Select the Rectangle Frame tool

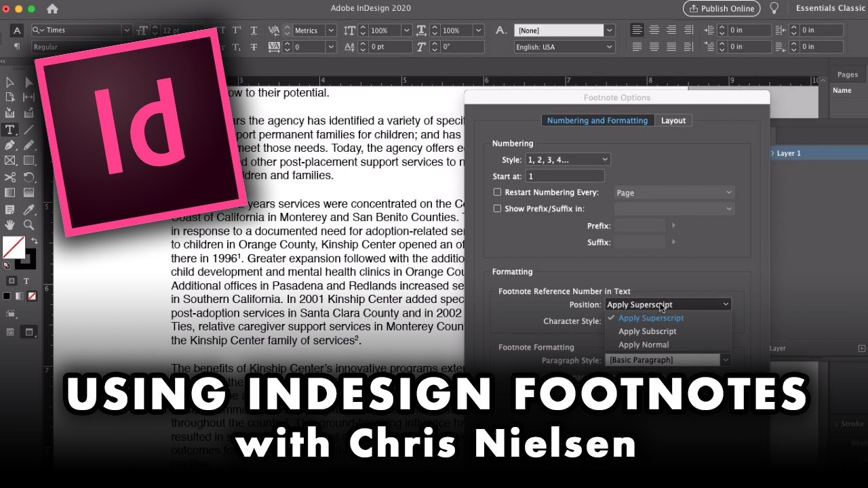pyautogui.click(x=10, y=161)
